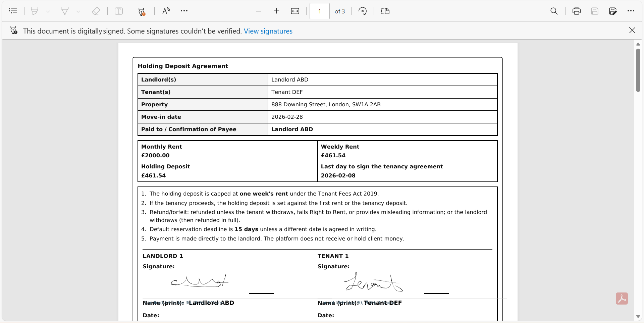Click the View signatures link
The width and height of the screenshot is (644, 323).
tap(268, 31)
